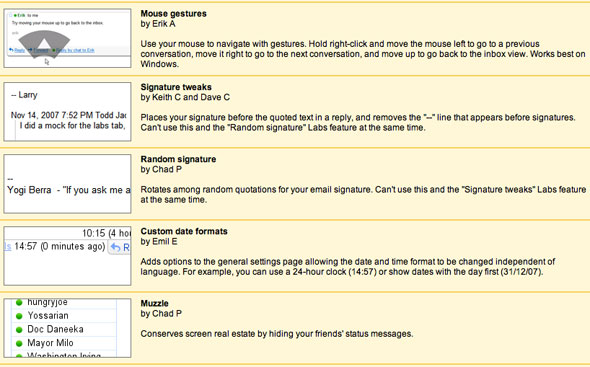This screenshot has height=367, width=590.
Task: Click the mouse cursor icon under gesture overlay
Action: pyautogui.click(x=47, y=62)
